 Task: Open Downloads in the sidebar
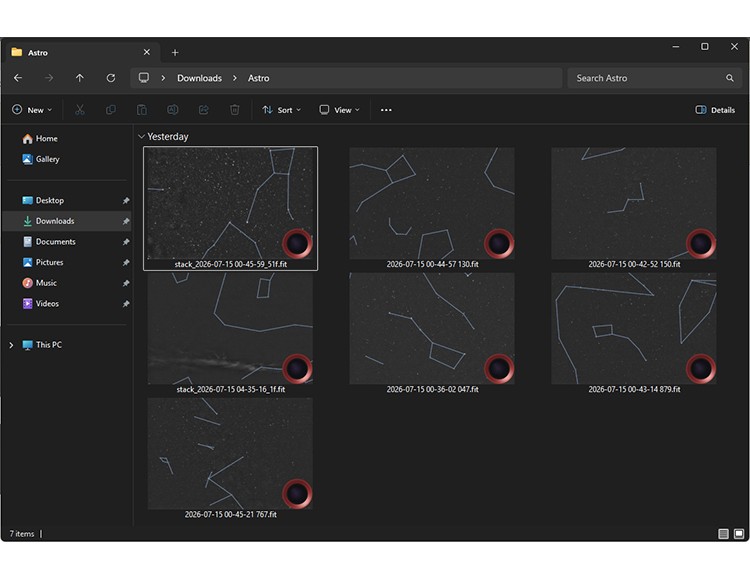pos(67,221)
